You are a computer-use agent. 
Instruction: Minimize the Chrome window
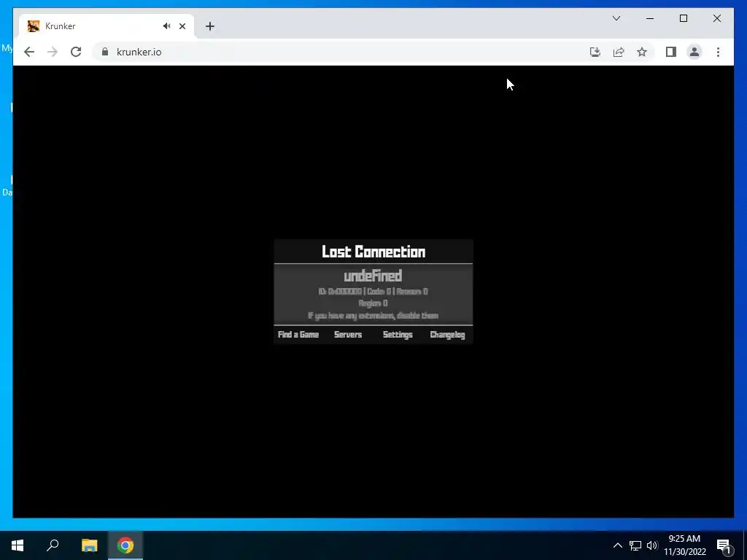click(x=650, y=18)
